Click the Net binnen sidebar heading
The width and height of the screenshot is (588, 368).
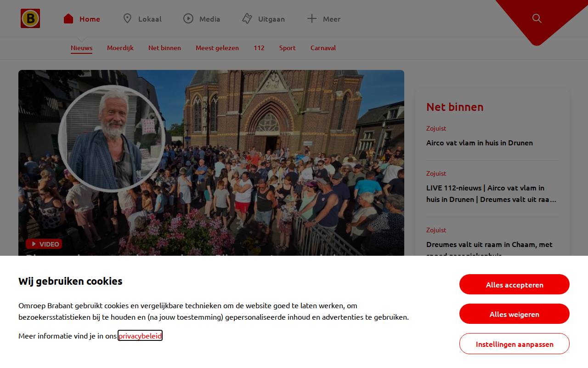coord(455,107)
